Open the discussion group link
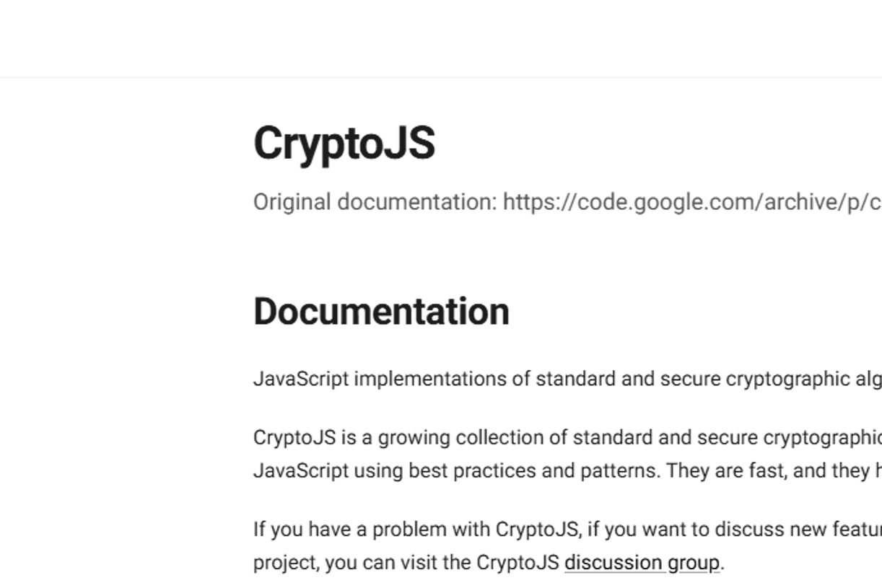 pyautogui.click(x=642, y=563)
